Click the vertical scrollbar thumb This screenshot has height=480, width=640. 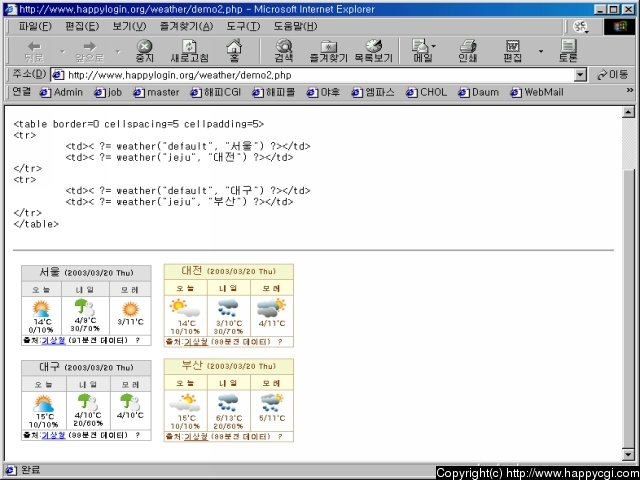(628, 308)
